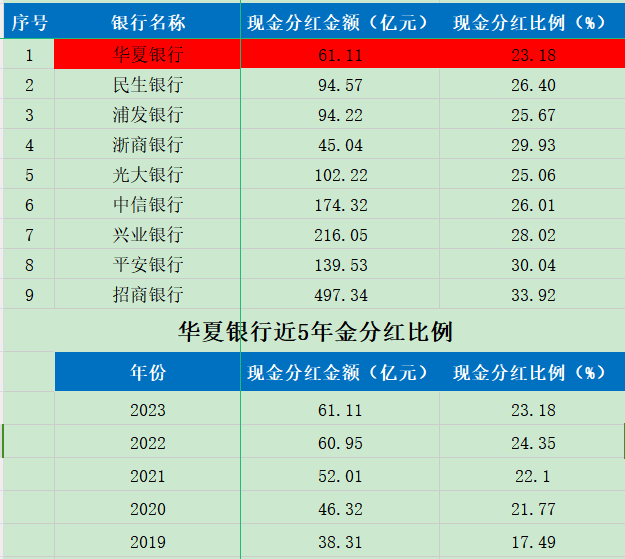Screen dimensions: 625x559
Task: Select the 兴业银行 cell
Action: click(x=147, y=234)
